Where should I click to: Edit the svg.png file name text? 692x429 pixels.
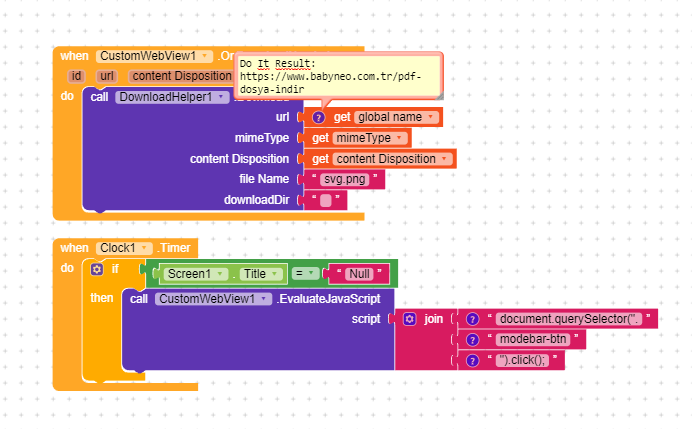click(345, 179)
